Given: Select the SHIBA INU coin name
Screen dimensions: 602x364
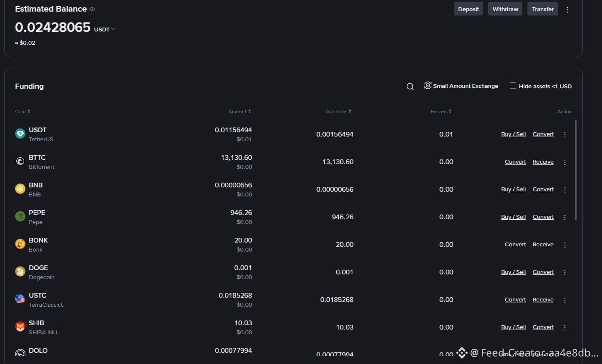Looking at the screenshot, I should click(x=43, y=333).
